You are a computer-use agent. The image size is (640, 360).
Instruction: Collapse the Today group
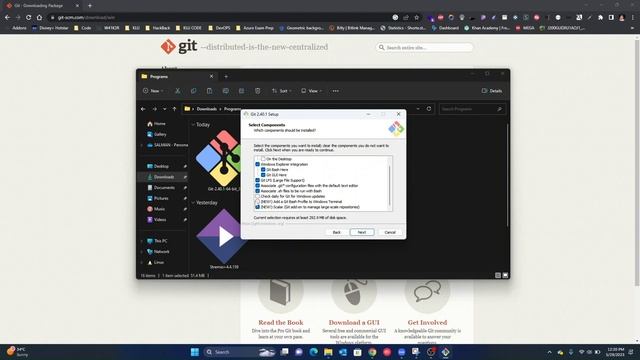pyautogui.click(x=193, y=124)
